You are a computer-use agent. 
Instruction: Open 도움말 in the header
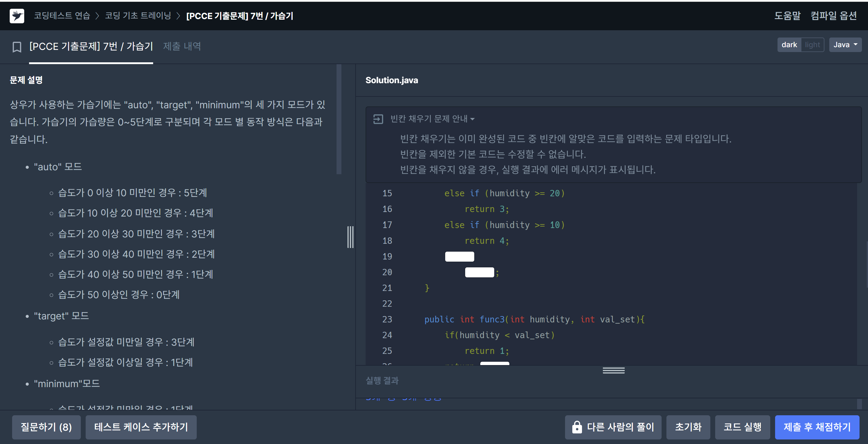coord(787,15)
